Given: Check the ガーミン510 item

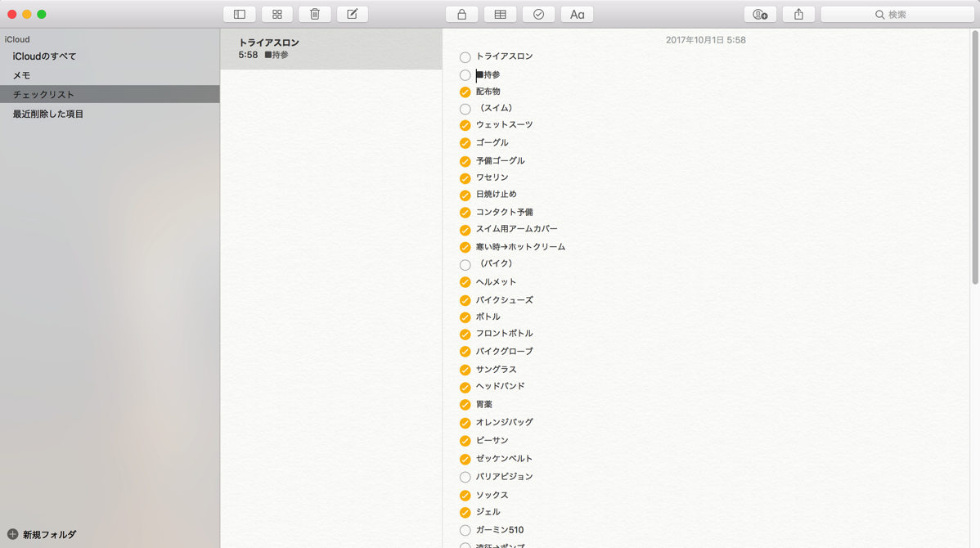Looking at the screenshot, I should [x=465, y=531].
